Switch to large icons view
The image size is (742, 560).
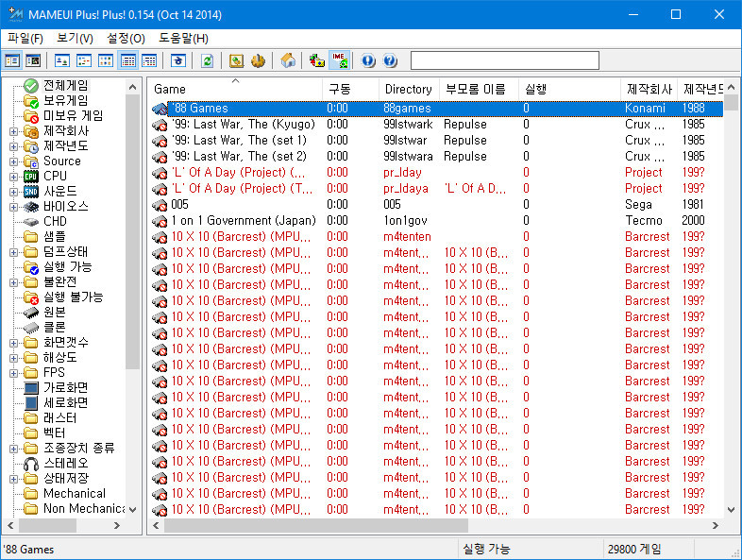pos(62,60)
